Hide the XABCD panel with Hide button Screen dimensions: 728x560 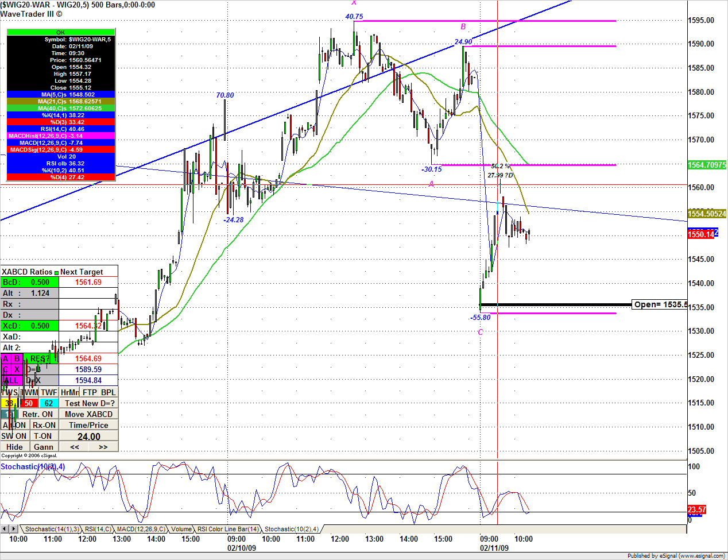click(14, 447)
